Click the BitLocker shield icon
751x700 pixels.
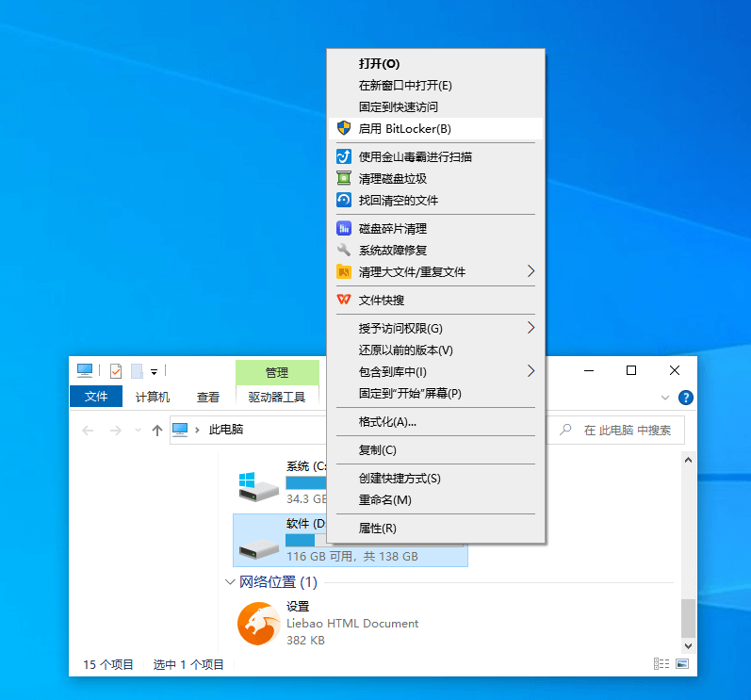tap(343, 128)
